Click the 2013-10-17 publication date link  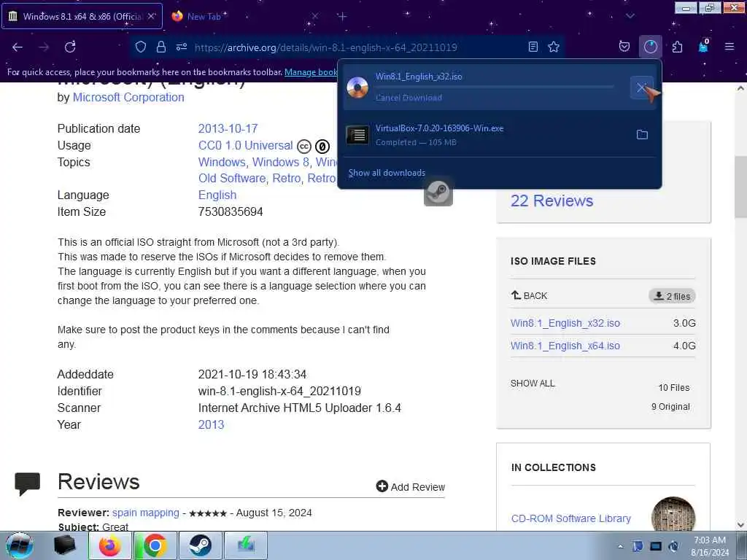coord(228,128)
